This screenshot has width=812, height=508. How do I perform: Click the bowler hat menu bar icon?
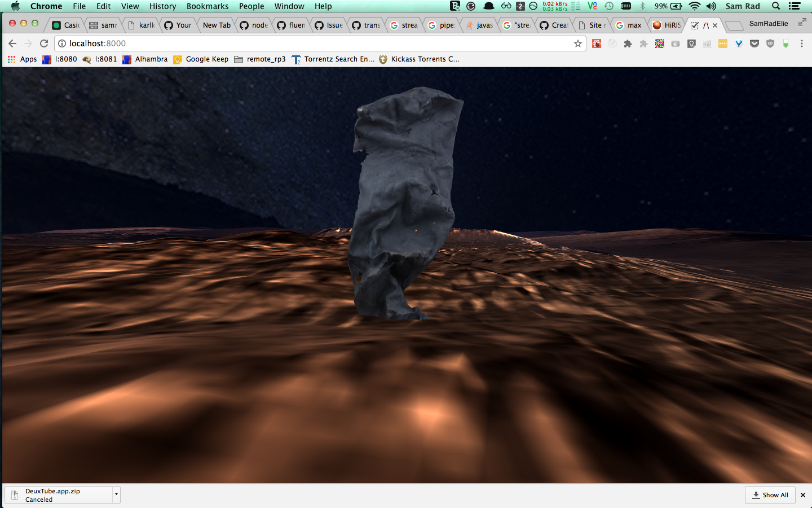[x=489, y=6]
